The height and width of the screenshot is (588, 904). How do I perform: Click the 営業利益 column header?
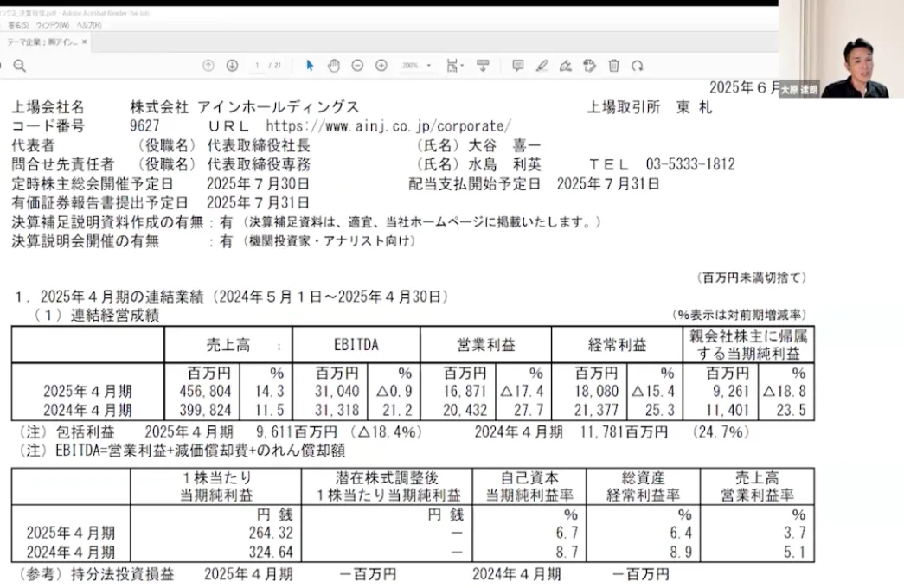pos(486,345)
